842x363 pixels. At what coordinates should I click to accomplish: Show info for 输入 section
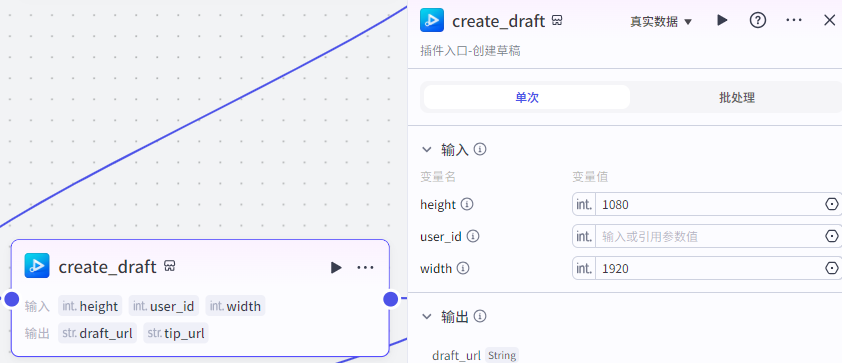481,149
